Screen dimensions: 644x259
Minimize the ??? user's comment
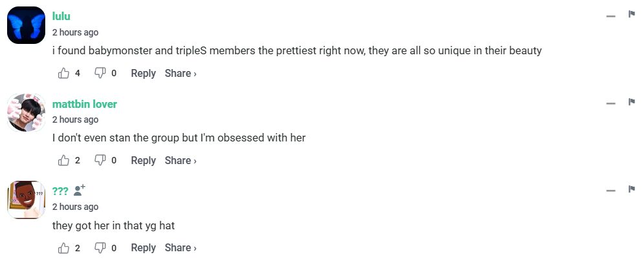pos(610,191)
